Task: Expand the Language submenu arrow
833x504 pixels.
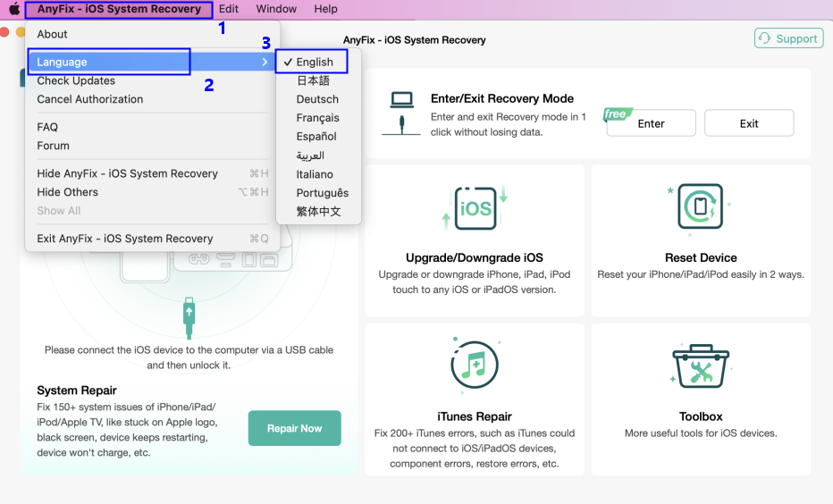Action: 265,63
